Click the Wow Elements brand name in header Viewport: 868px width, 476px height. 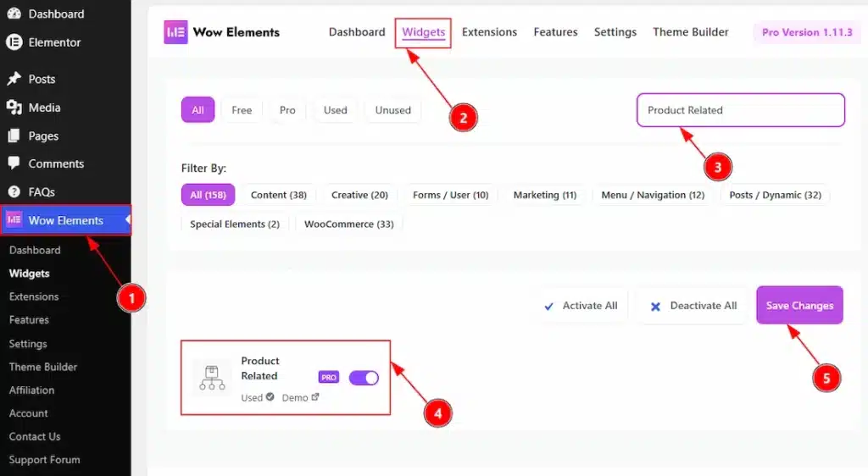[236, 32]
